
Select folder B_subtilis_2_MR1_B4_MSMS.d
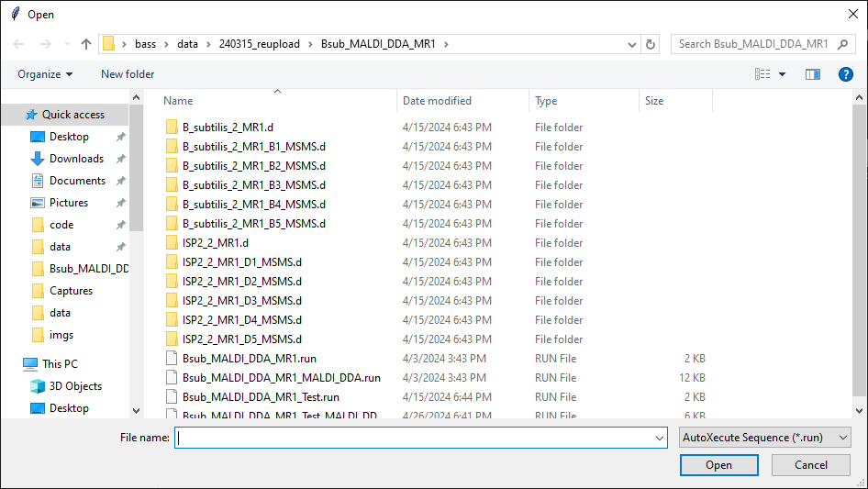click(254, 205)
